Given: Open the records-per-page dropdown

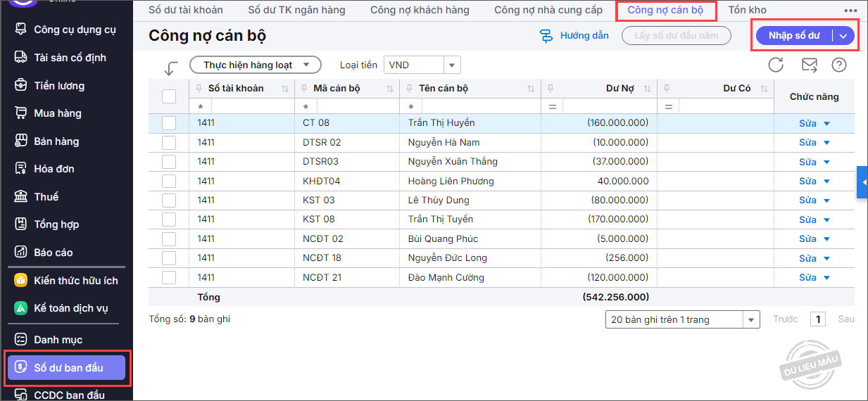Looking at the screenshot, I should [x=752, y=319].
